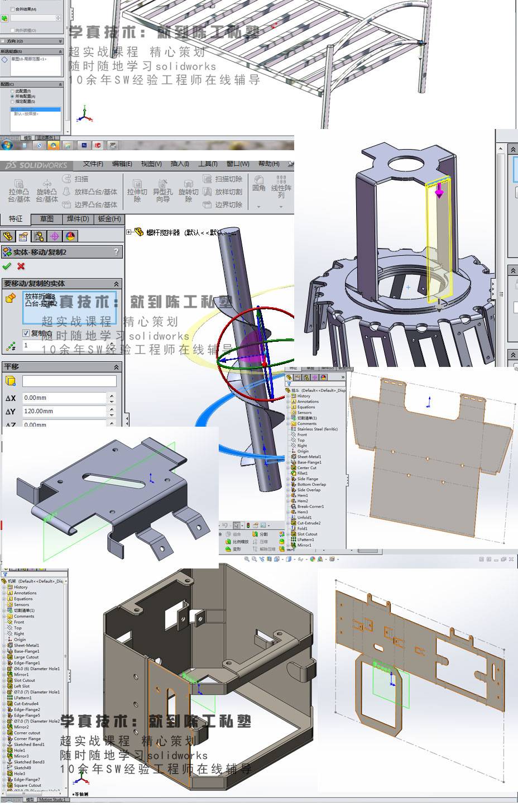Open the 插入 menu
This screenshot has height=812, width=518.
click(x=179, y=164)
